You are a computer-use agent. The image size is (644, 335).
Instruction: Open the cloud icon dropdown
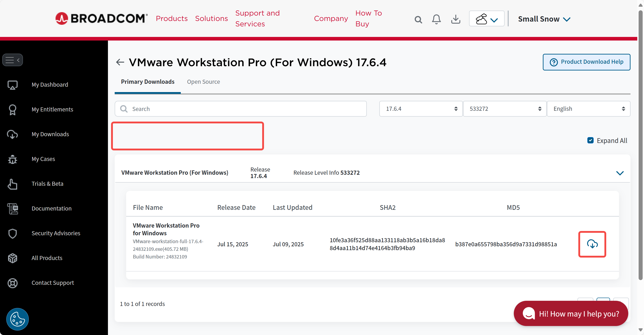coord(487,18)
